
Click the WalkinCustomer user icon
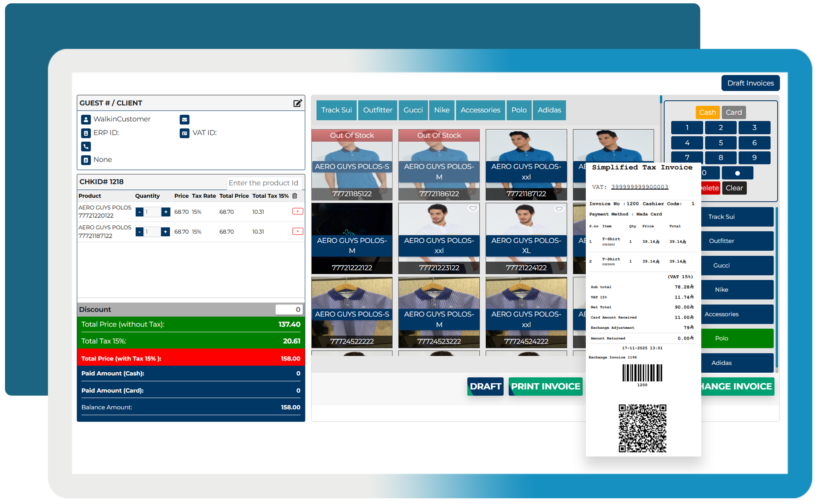tap(86, 119)
